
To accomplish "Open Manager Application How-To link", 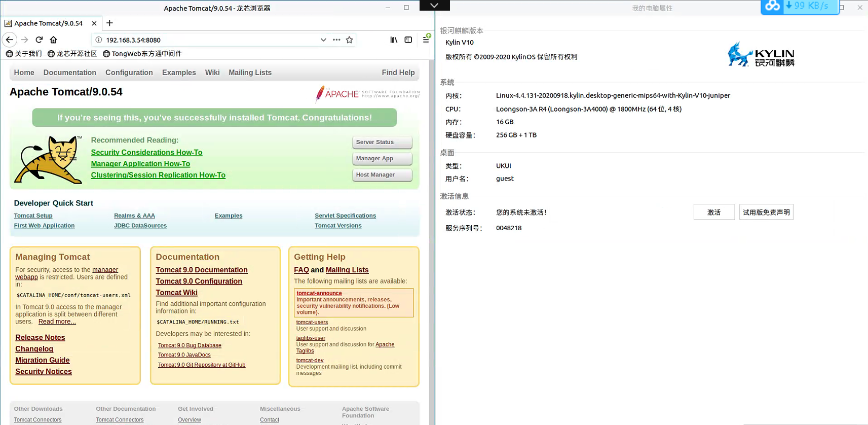I will (140, 164).
